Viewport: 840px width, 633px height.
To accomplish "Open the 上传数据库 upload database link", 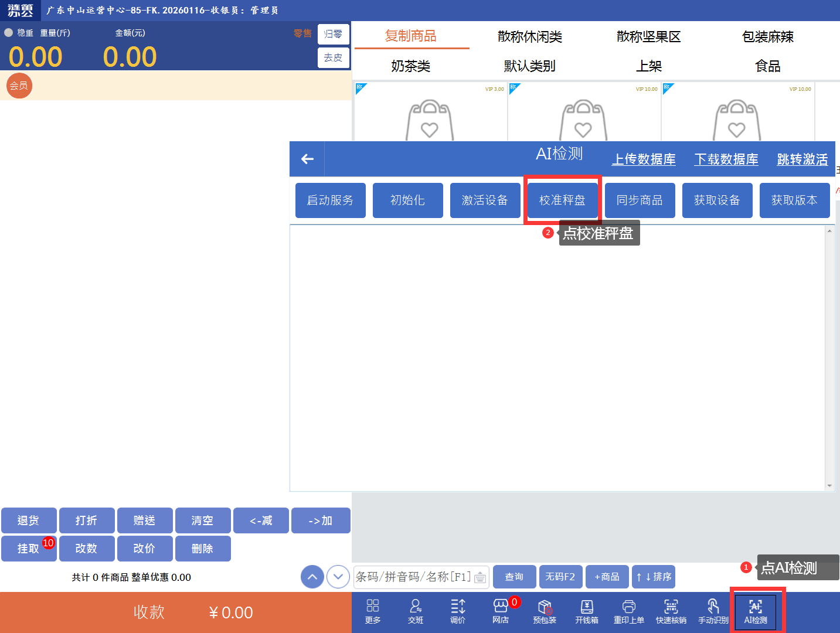I will point(644,159).
